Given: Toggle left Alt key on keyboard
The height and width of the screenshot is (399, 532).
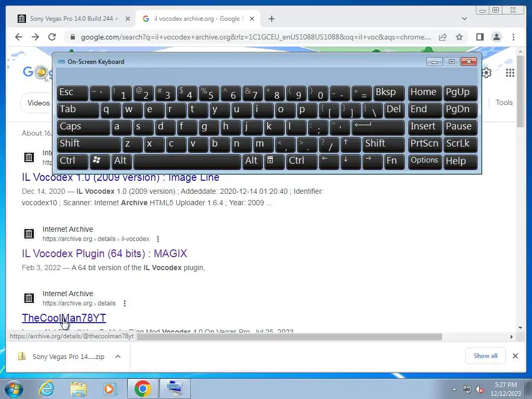Looking at the screenshot, I should (122, 161).
